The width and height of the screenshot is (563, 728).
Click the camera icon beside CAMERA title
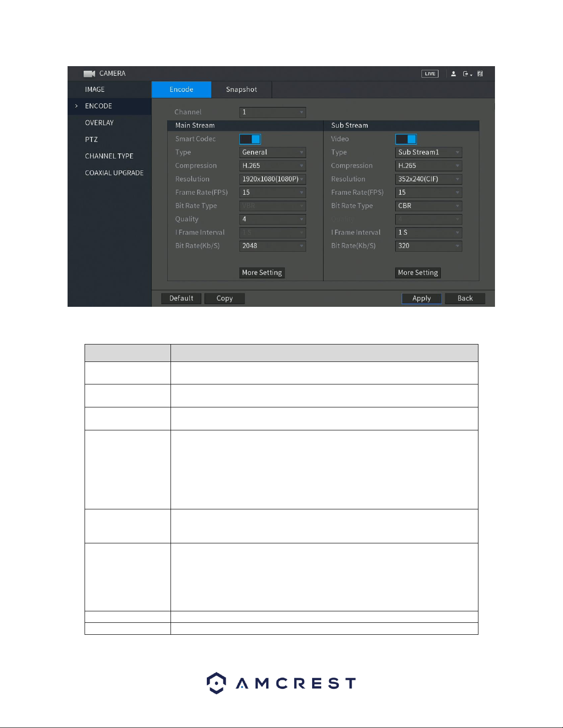click(x=89, y=73)
